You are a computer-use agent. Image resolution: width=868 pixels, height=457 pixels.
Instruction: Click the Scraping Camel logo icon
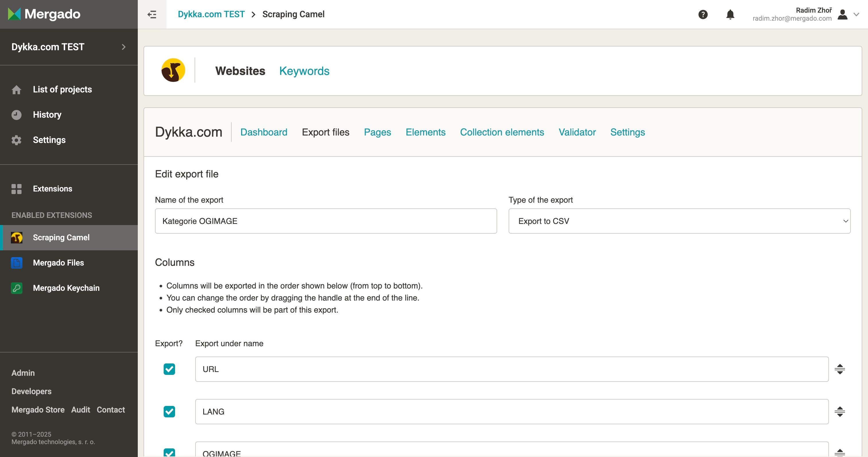(x=173, y=70)
